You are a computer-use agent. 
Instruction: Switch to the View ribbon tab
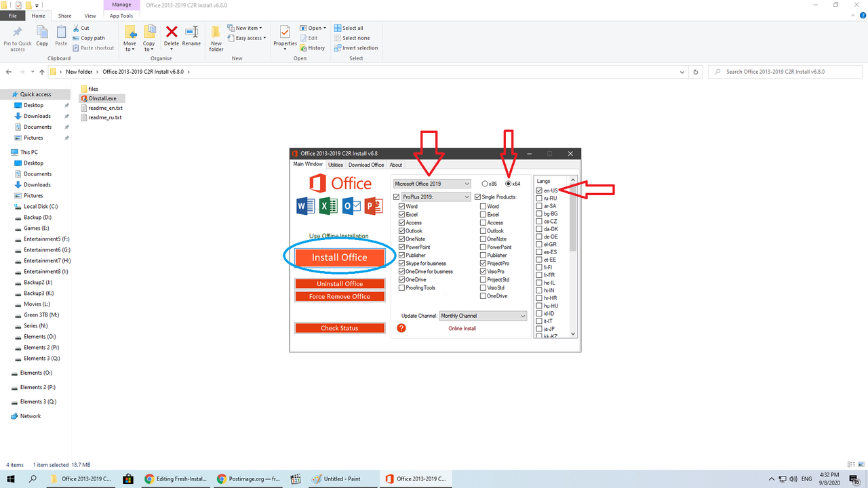coord(90,16)
